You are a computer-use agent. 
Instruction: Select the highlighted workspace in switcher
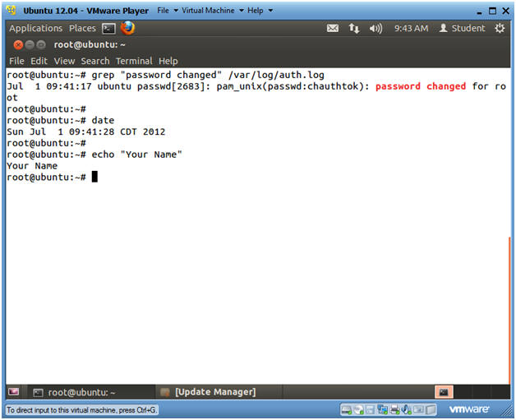point(444,392)
